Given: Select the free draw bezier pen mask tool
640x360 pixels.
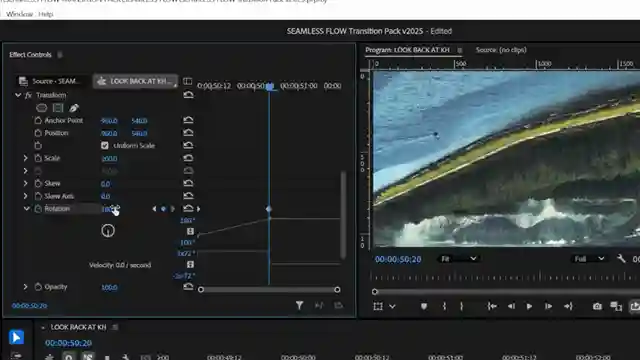Looking at the screenshot, I should [x=74, y=108].
